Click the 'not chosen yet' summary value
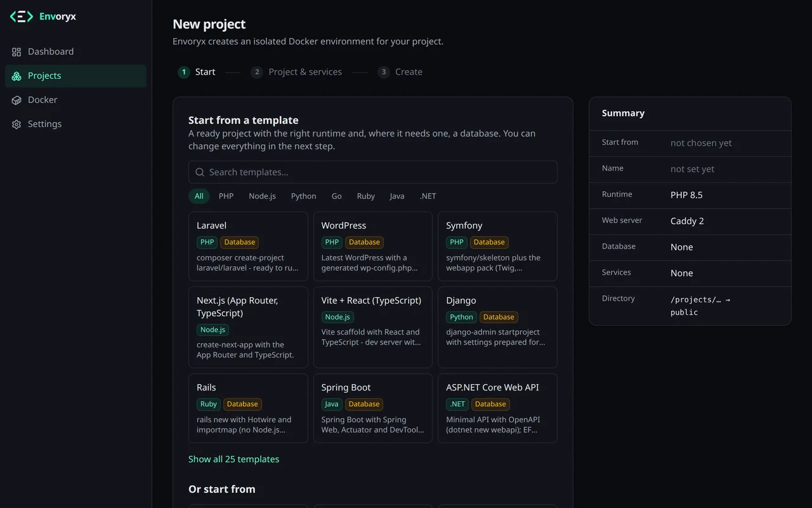Image resolution: width=812 pixels, height=508 pixels. click(701, 143)
